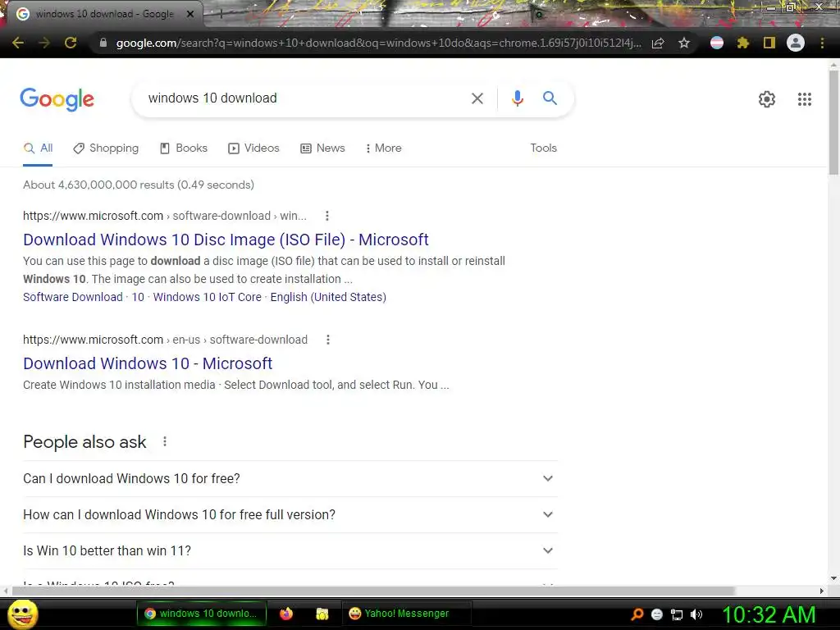Start voice search with the microphone
This screenshot has height=630, width=840.
pyautogui.click(x=518, y=98)
